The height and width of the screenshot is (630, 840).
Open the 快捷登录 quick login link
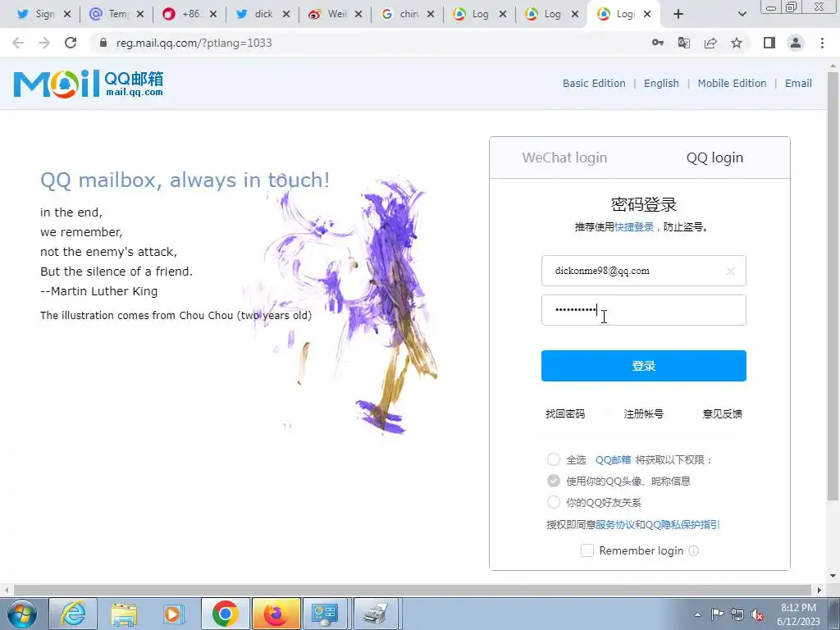(x=634, y=226)
